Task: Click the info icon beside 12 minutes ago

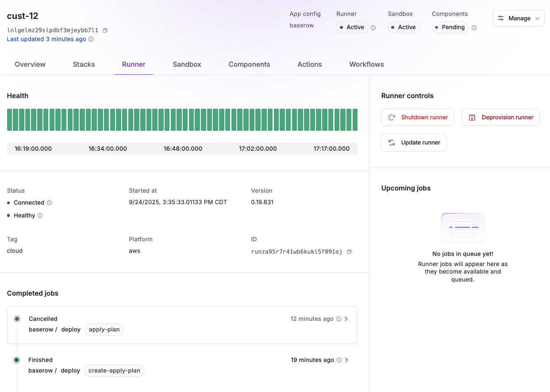Action: [338, 319]
